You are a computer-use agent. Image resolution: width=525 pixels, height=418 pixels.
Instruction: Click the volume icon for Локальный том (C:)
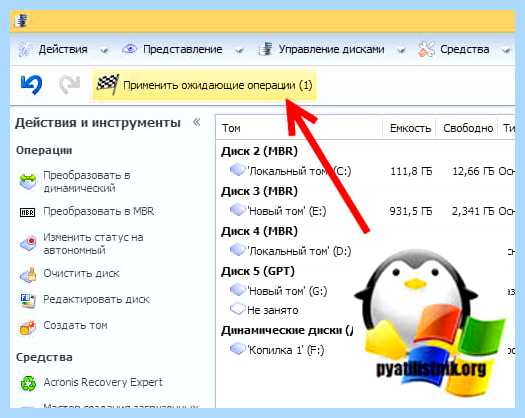coord(238,170)
